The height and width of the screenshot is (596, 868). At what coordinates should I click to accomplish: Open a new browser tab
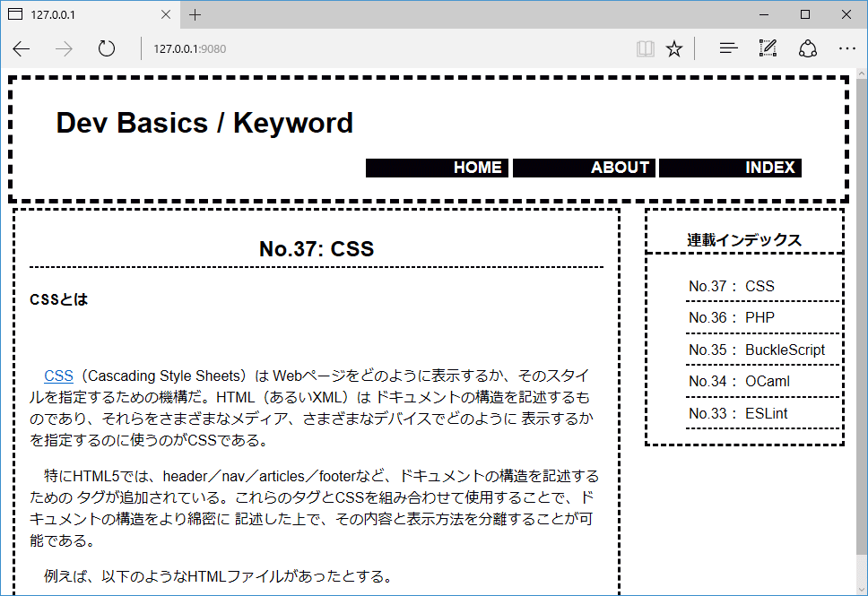pos(195,14)
